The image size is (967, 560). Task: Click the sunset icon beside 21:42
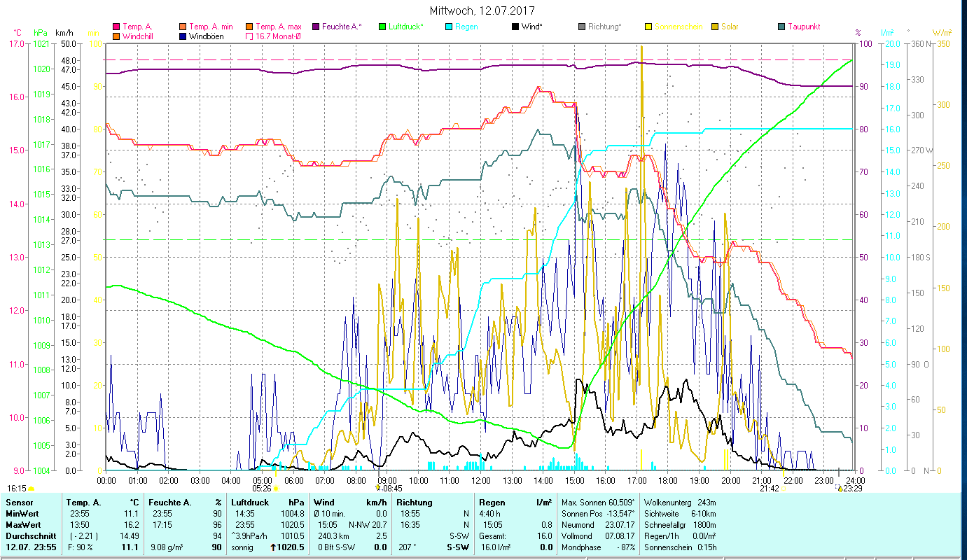[782, 489]
